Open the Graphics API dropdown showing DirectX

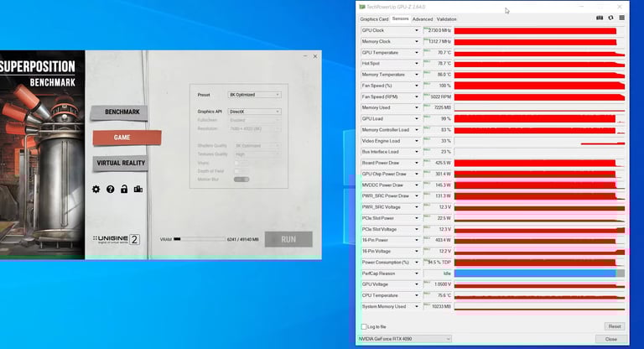(254, 112)
